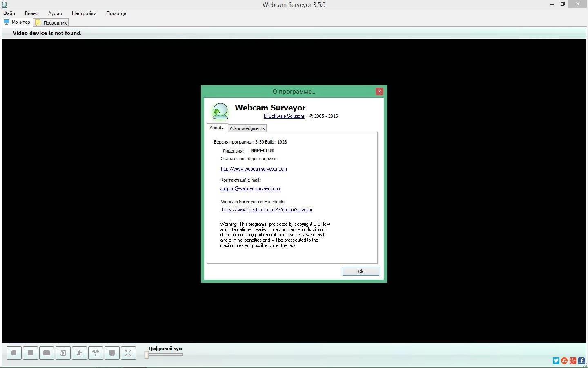Click the Цифровой зум slider handle
The width and height of the screenshot is (588, 368).
[147, 355]
